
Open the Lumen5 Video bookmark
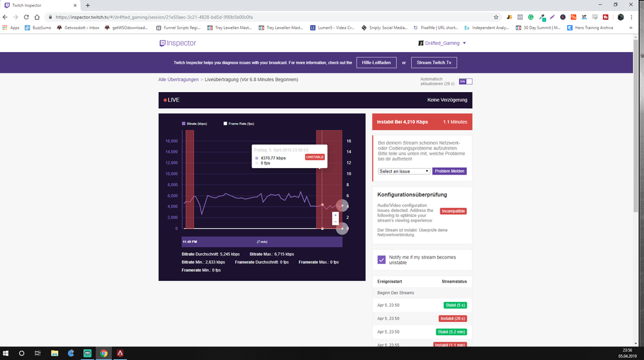(332, 28)
